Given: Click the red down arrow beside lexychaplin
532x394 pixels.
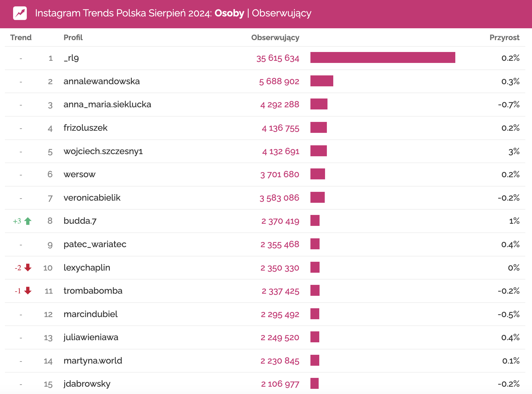Looking at the screenshot, I should 28,268.
